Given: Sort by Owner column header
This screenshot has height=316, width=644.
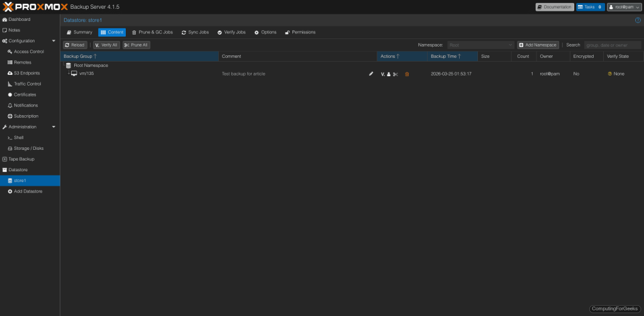Looking at the screenshot, I should tap(553, 56).
